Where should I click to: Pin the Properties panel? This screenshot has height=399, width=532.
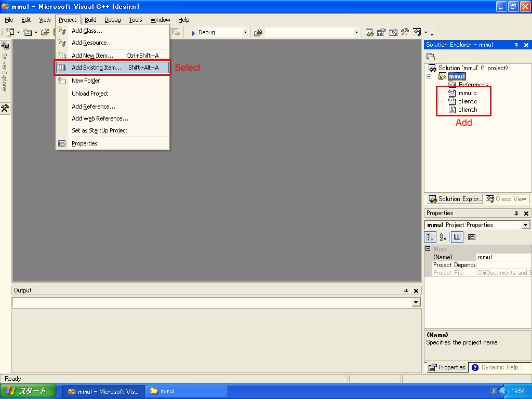point(516,214)
